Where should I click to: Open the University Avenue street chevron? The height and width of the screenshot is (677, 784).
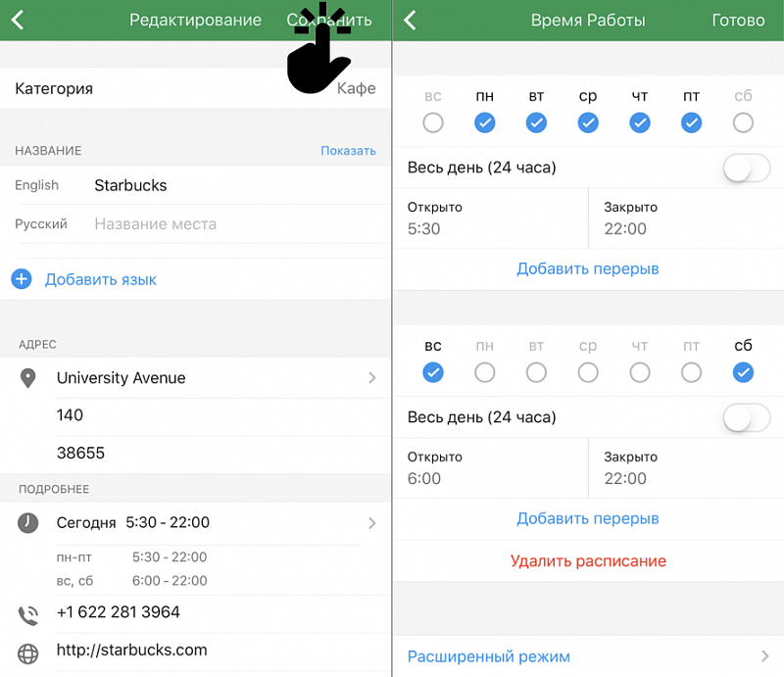coord(372,378)
